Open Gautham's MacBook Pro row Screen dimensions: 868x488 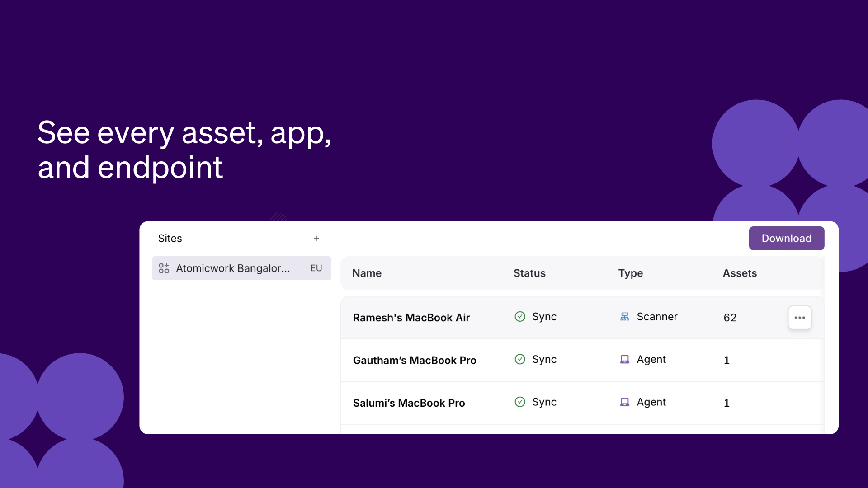point(582,360)
